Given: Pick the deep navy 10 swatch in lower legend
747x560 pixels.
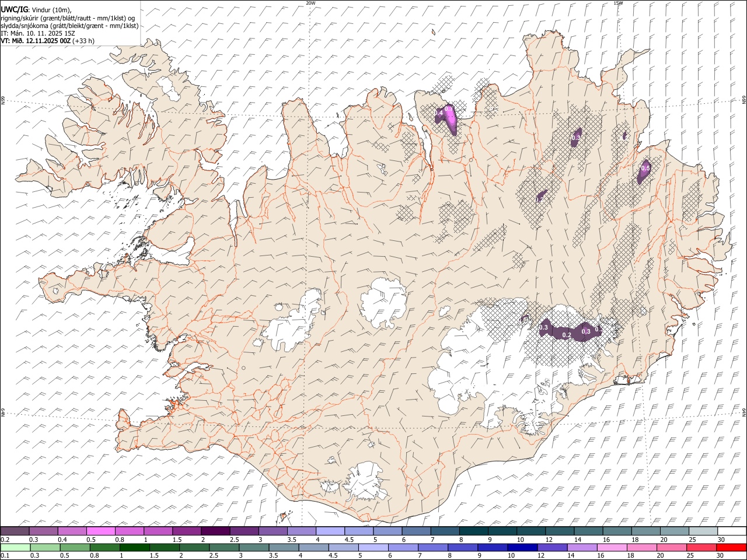Looking at the screenshot, I should [522, 547].
